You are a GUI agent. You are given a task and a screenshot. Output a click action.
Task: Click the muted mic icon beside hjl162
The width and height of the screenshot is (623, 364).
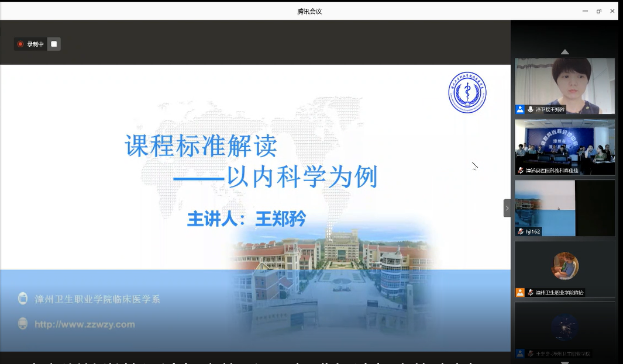pyautogui.click(x=520, y=231)
